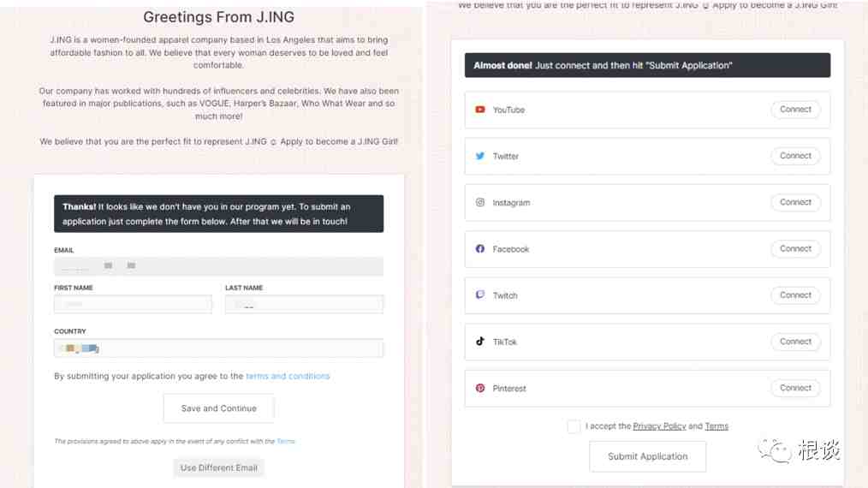Focus the Last Name field
Image resolution: width=868 pixels, height=488 pixels.
pyautogui.click(x=304, y=304)
